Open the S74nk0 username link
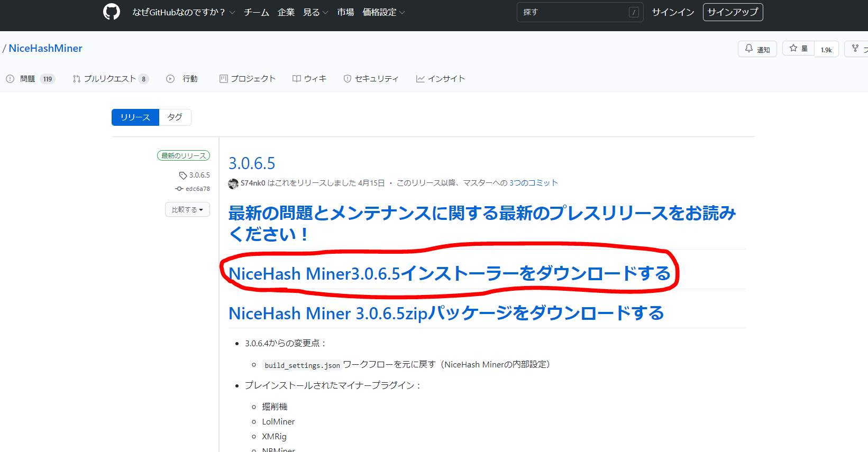Viewport: 868px width, 452px height. [x=253, y=183]
